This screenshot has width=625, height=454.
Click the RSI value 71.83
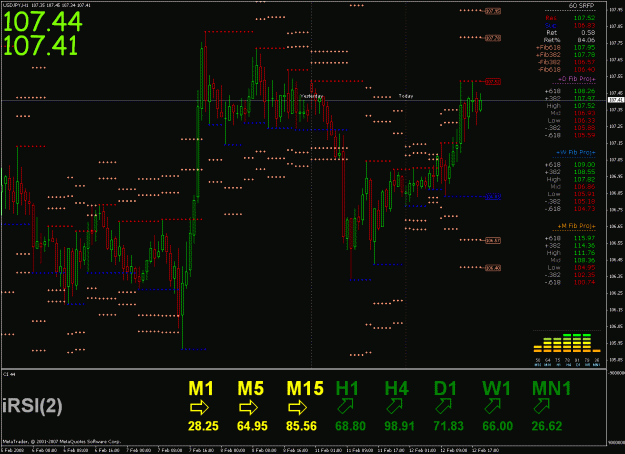448,426
